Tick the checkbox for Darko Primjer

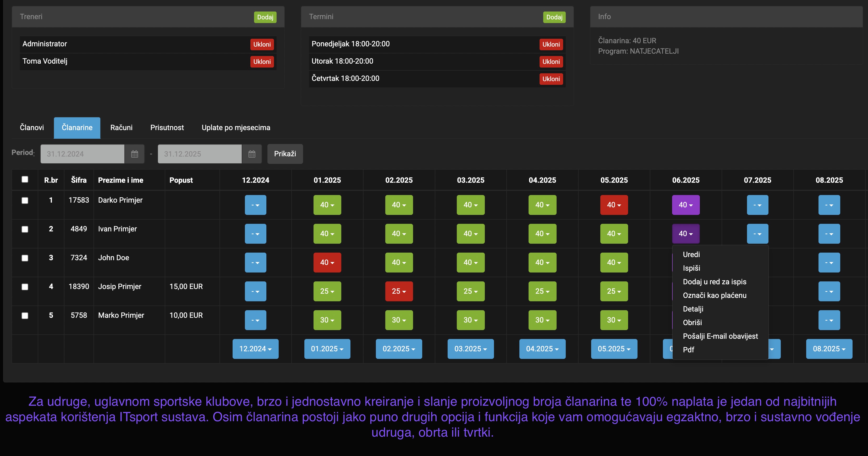point(25,201)
